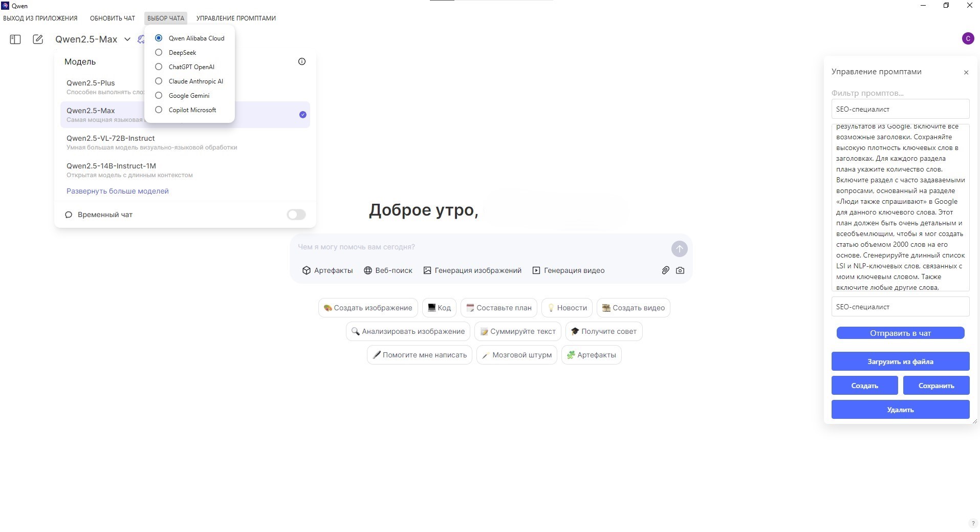Select the Артефакты cube option in the chat box

[x=328, y=270]
